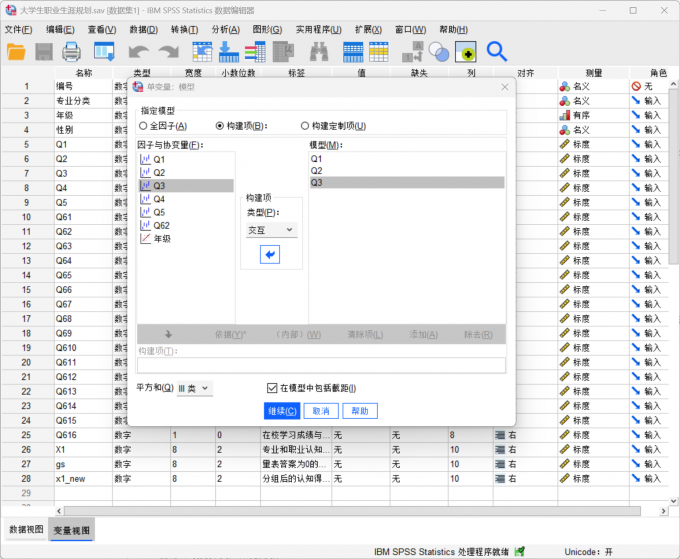Click the insert cases toolbar icon
Image resolution: width=680 pixels, height=559 pixels.
[353, 52]
